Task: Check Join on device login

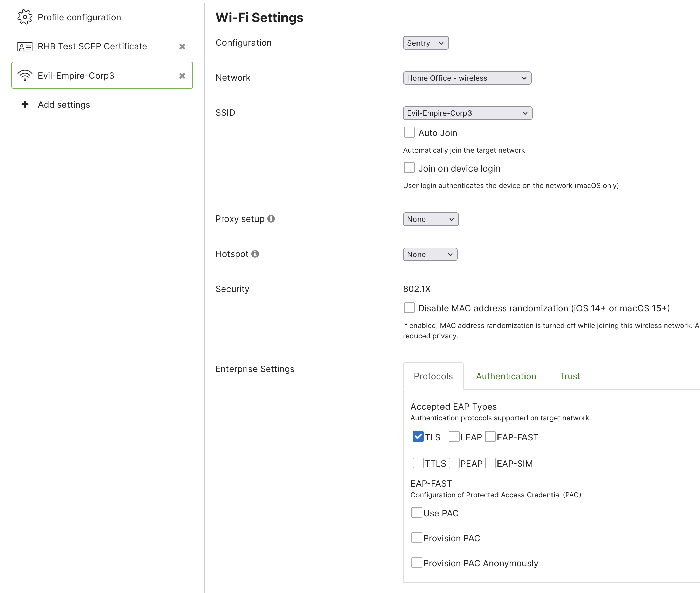Action: (409, 167)
